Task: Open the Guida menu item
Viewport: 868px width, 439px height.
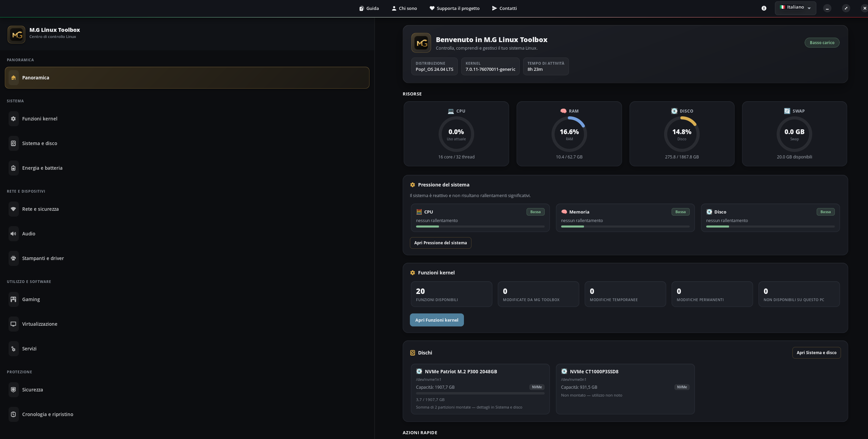Action: point(369,8)
